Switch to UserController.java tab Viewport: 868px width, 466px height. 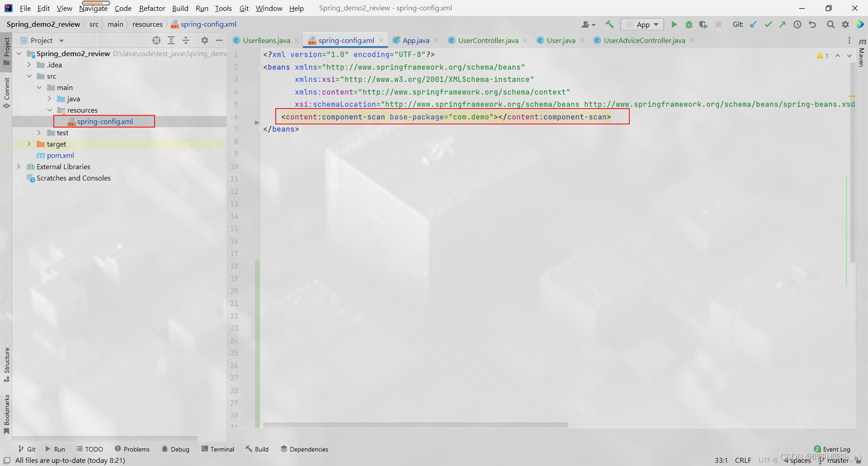(x=488, y=40)
